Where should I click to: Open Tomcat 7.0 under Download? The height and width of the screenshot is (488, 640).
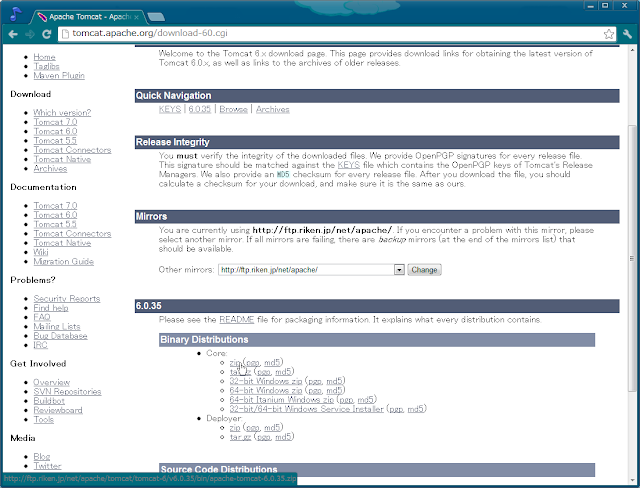(x=55, y=122)
